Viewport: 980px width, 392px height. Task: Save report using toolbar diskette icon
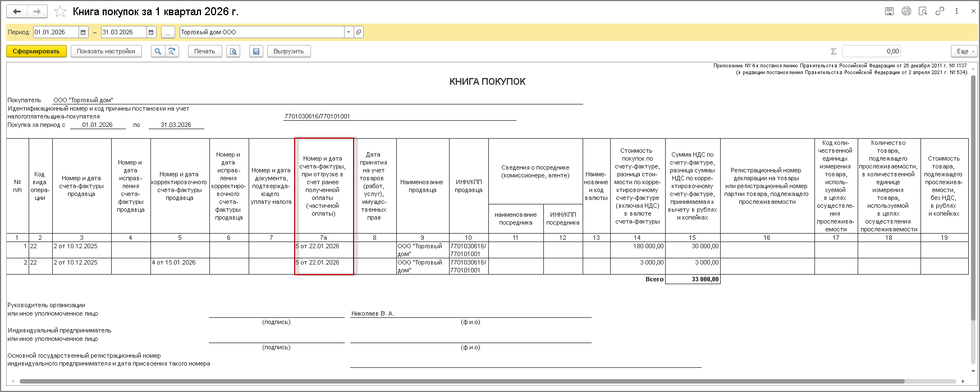[x=257, y=51]
